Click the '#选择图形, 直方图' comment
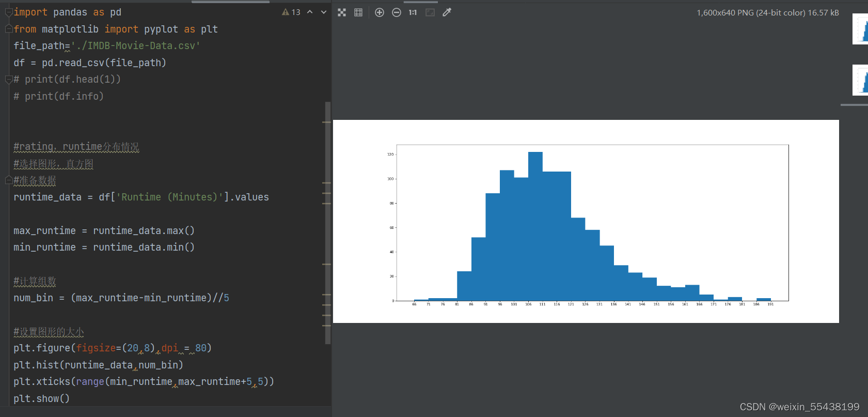868x417 pixels. click(53, 164)
